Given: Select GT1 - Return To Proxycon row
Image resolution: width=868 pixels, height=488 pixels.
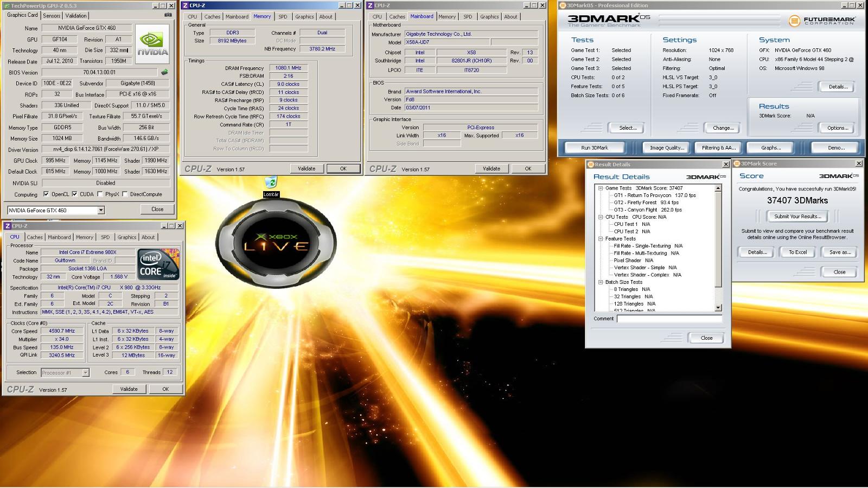Looking at the screenshot, I should pos(655,195).
